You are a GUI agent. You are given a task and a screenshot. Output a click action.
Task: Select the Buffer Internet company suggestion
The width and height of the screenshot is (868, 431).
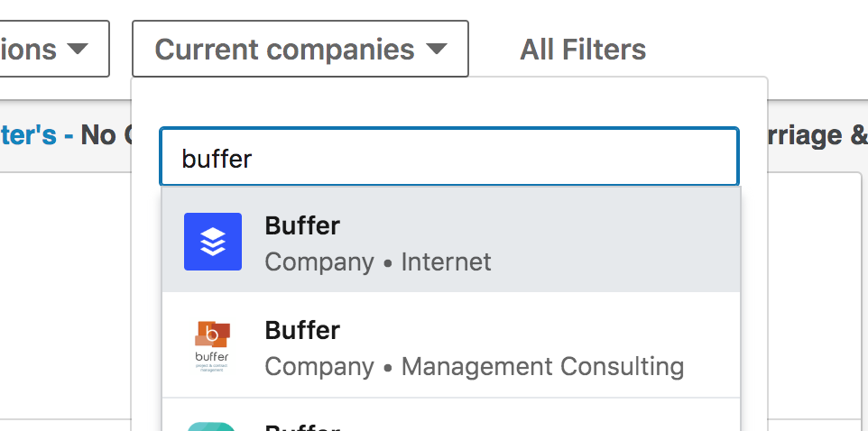point(450,240)
